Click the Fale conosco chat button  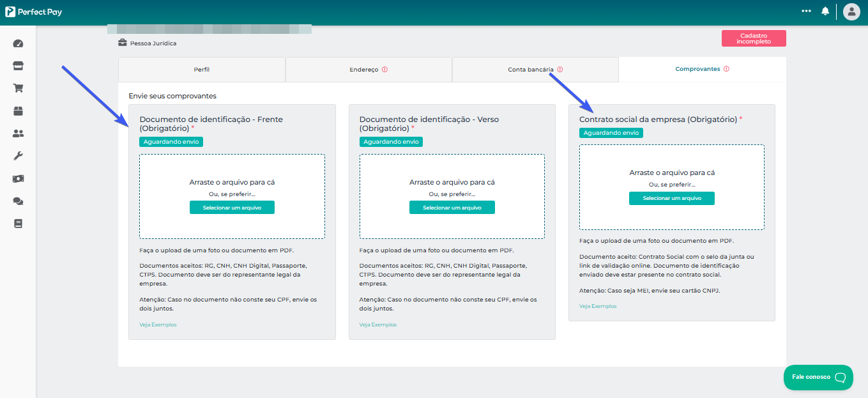click(818, 377)
